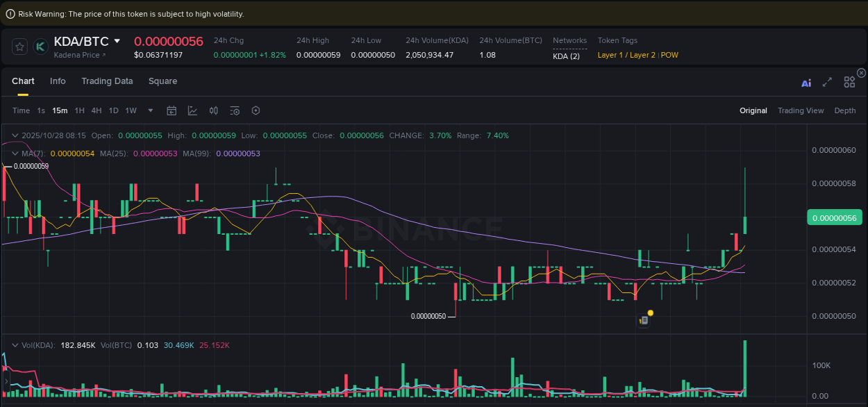
Task: Open the widgets layout icon
Action: coord(849,81)
